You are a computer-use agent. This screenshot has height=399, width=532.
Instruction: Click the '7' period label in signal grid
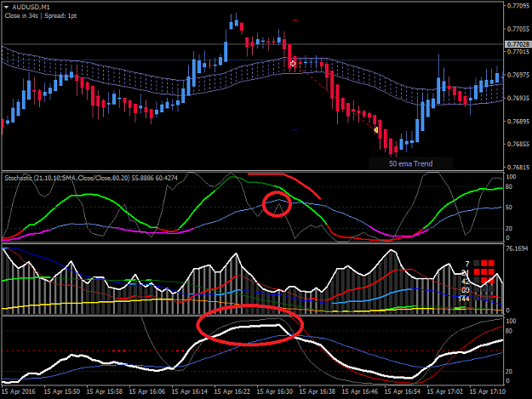(x=467, y=264)
